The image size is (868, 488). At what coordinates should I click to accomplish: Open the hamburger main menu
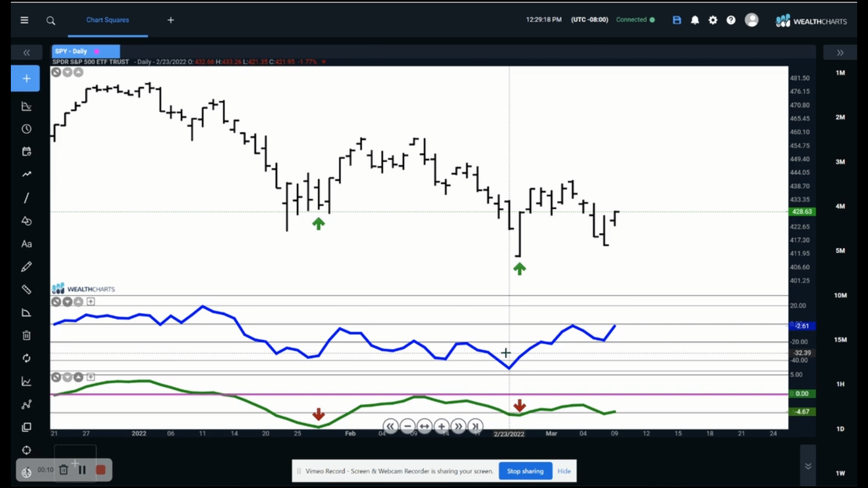(24, 20)
